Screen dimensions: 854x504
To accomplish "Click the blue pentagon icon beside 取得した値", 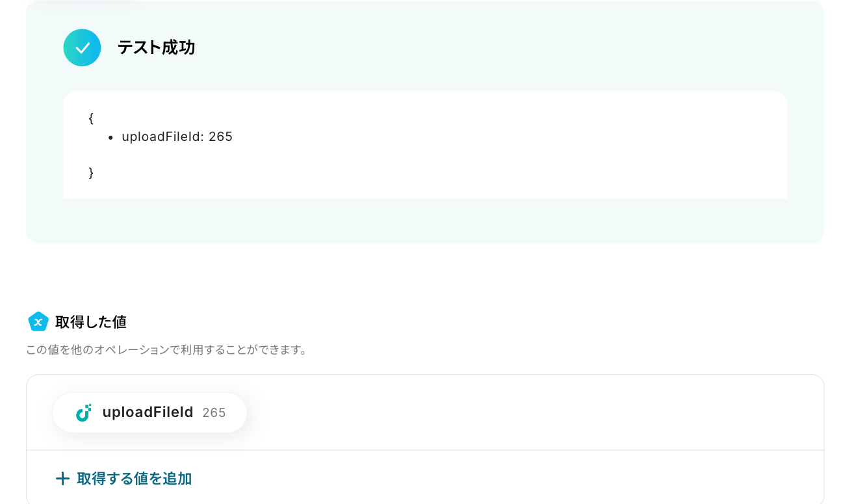I will pyautogui.click(x=38, y=321).
